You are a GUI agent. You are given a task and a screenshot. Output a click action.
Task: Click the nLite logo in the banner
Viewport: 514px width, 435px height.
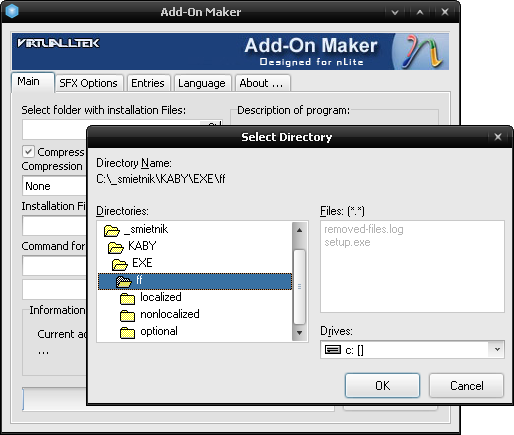pos(422,51)
